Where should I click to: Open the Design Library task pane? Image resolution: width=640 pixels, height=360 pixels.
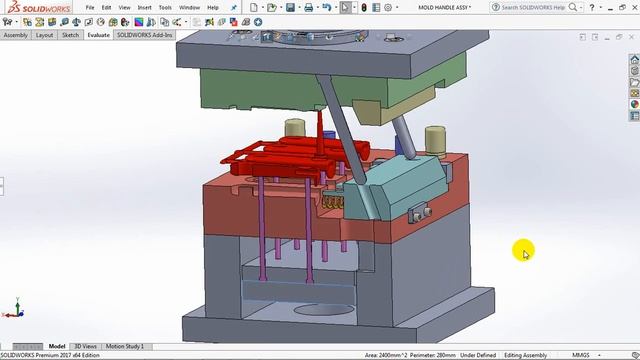(x=635, y=71)
